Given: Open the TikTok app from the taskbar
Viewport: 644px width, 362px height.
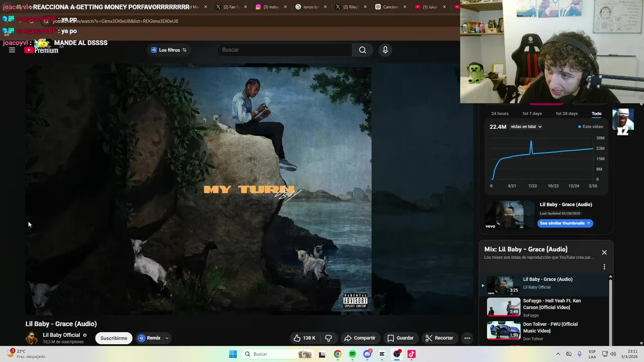Looking at the screenshot, I should [x=412, y=354].
